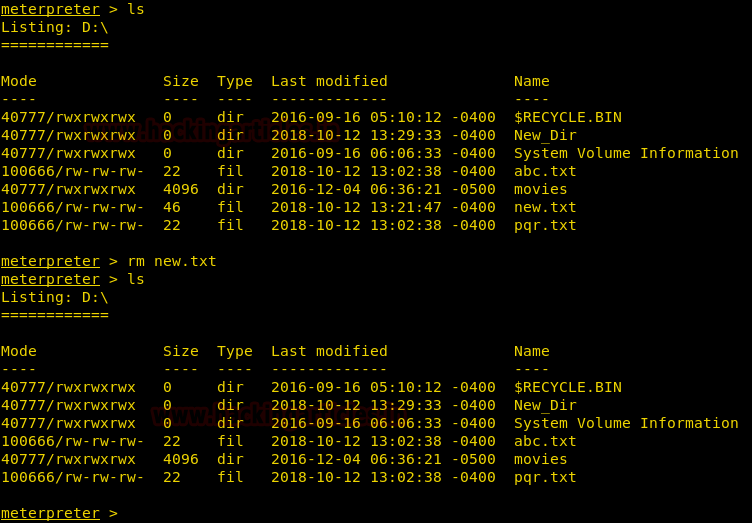Select timestamp 2018-10-12 13:21:47 -0400

click(x=383, y=207)
